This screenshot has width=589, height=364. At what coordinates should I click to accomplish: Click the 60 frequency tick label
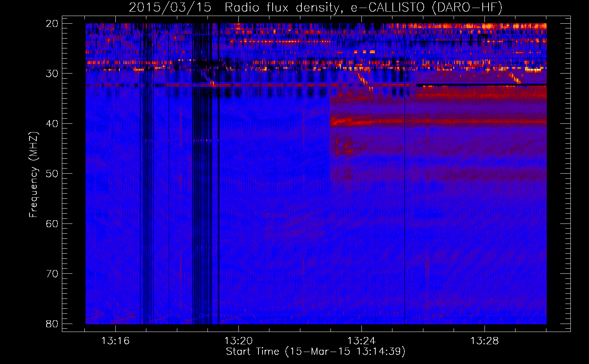[x=52, y=224]
